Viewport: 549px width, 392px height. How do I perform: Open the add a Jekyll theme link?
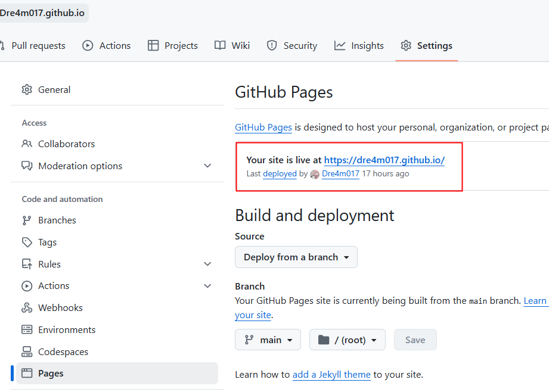(331, 375)
